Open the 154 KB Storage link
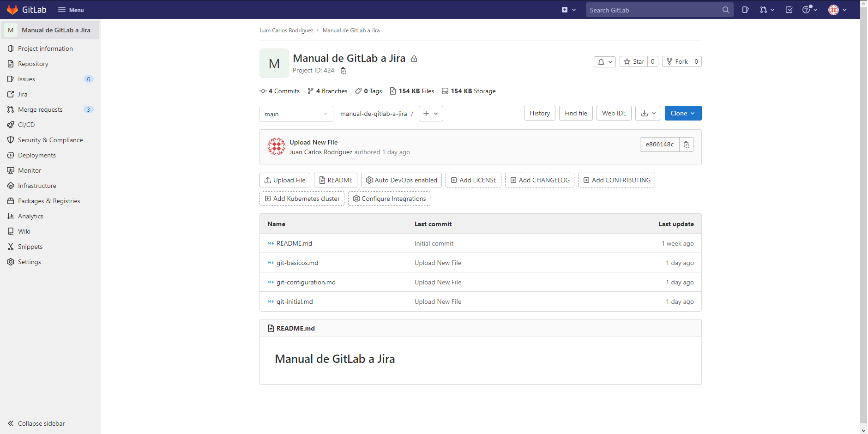Screen dimensions: 868x434 pos(469,91)
